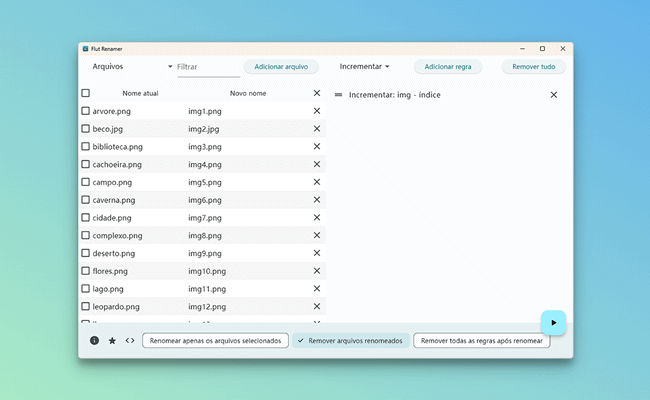
Task: Click the Nome atual column header
Action: click(140, 93)
